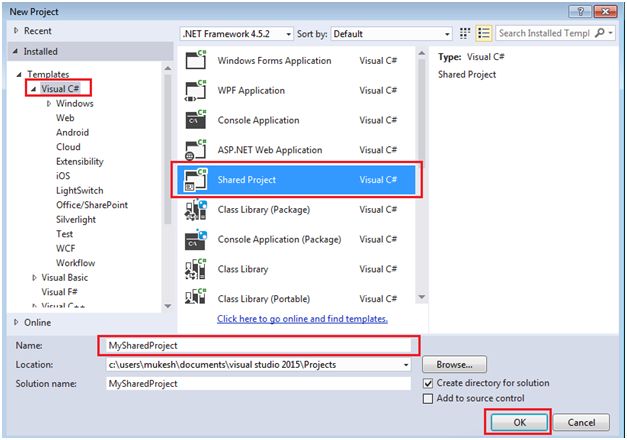Viewport: 627px width, 440px height.
Task: Click the Solution name input field
Action: pyautogui.click(x=258, y=384)
